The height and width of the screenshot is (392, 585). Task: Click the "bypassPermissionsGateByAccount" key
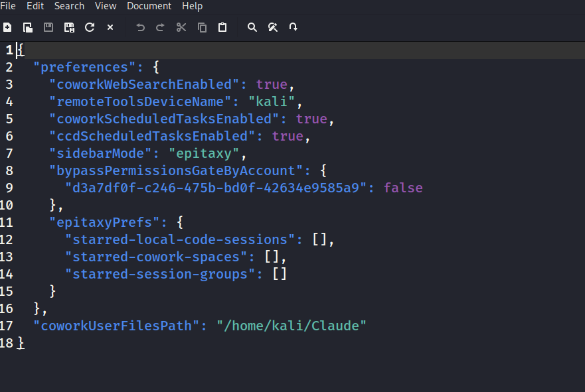pyautogui.click(x=176, y=170)
